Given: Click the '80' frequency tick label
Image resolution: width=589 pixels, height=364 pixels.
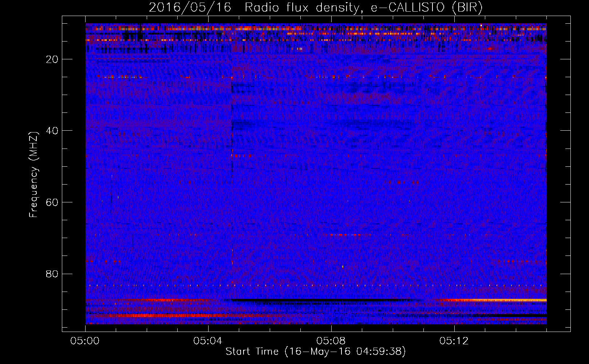Looking at the screenshot, I should [x=52, y=274].
